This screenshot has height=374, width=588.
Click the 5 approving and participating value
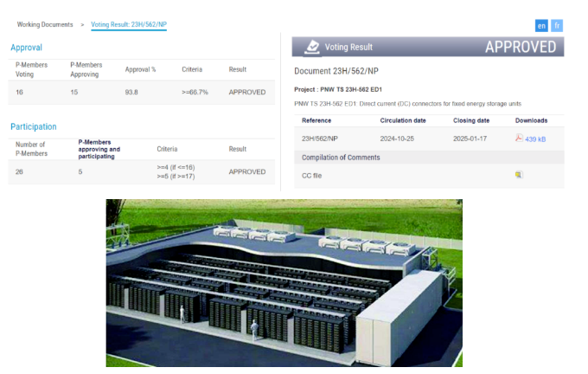pyautogui.click(x=80, y=171)
